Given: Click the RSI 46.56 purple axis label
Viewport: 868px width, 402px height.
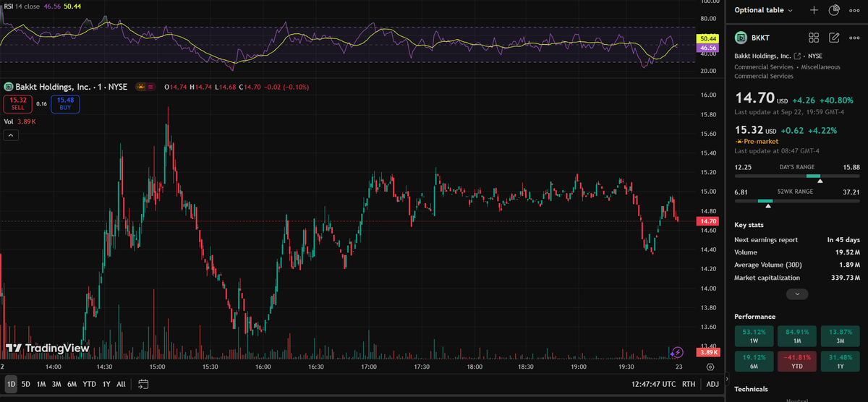Looking at the screenshot, I should pos(709,47).
